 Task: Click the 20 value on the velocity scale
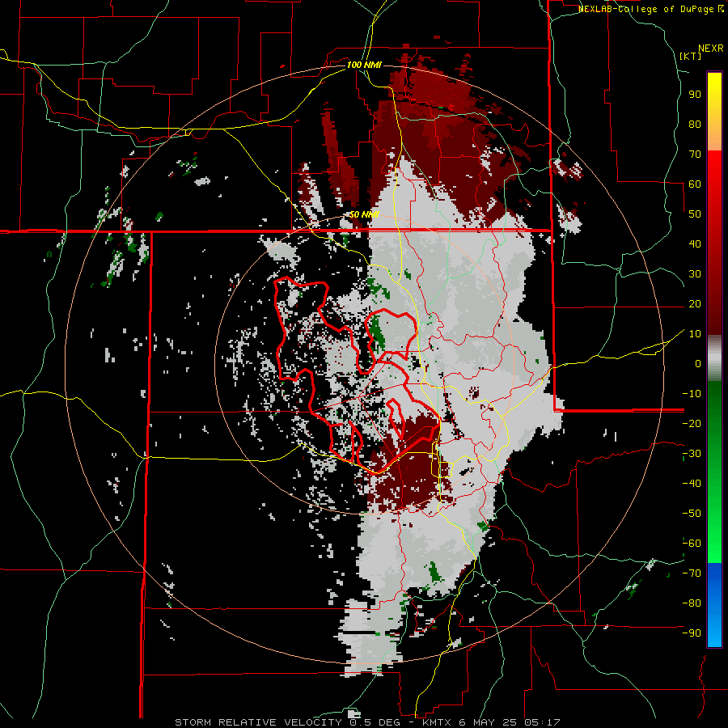695,303
